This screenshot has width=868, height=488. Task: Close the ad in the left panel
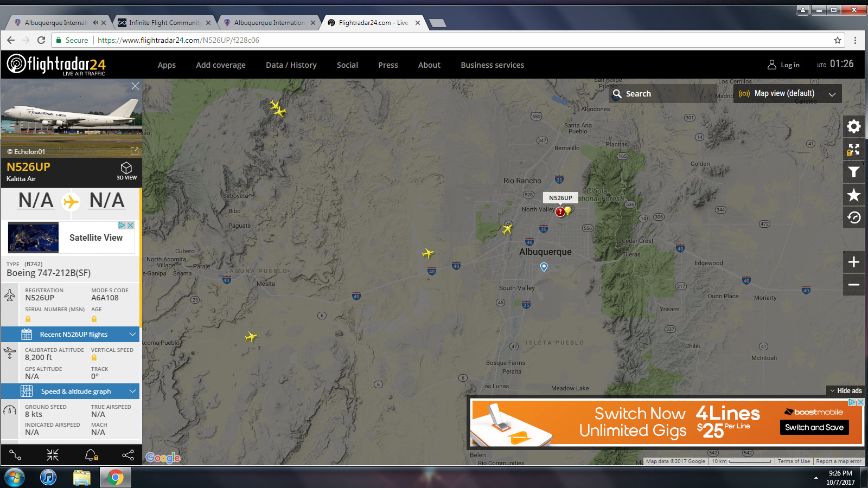tap(130, 225)
